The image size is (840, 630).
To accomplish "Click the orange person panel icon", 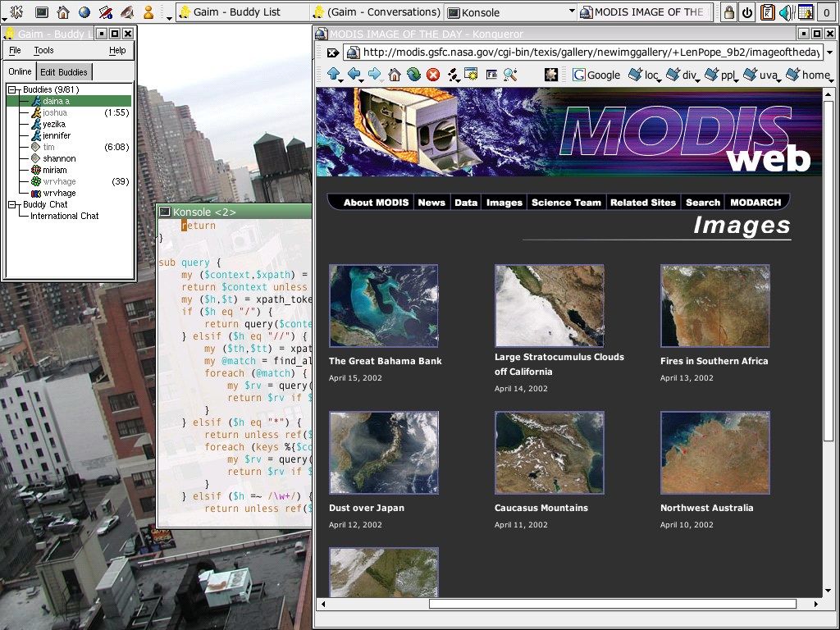I will (148, 11).
